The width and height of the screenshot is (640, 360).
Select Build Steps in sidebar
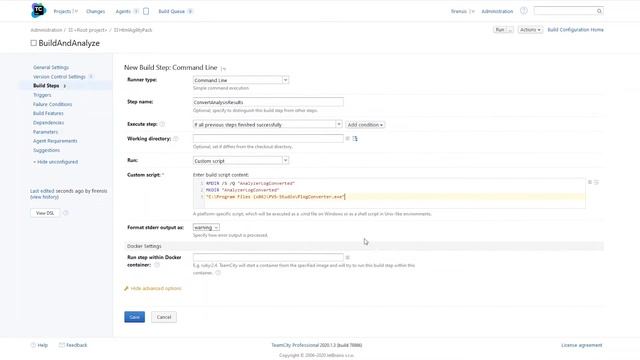pos(46,86)
